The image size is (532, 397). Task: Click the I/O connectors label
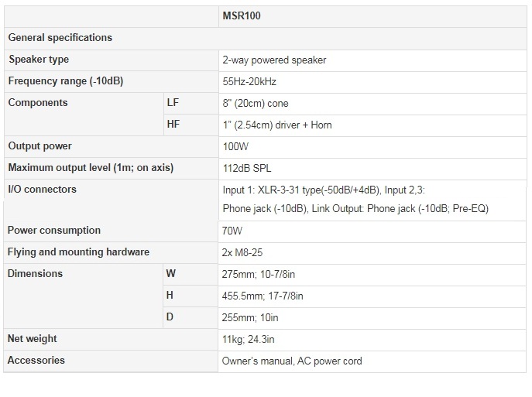click(42, 189)
